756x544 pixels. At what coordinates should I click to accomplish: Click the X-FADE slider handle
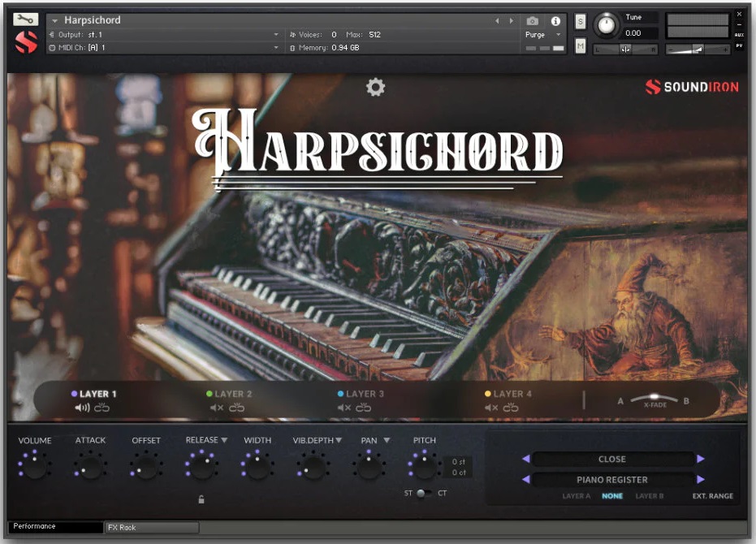point(654,396)
